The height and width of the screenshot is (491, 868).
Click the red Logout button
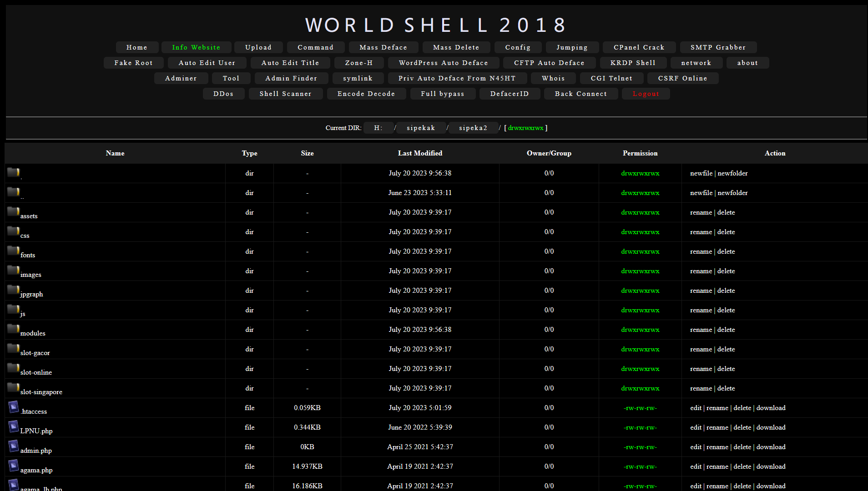(646, 94)
